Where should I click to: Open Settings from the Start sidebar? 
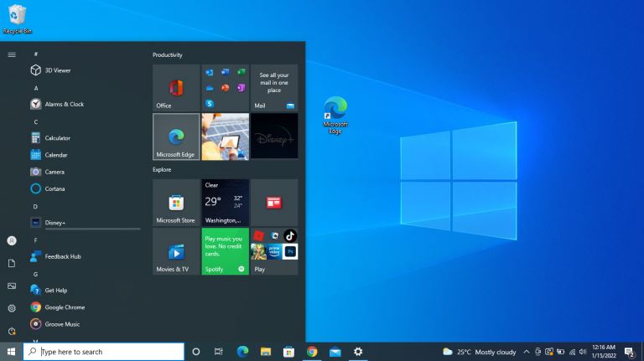pos(12,308)
